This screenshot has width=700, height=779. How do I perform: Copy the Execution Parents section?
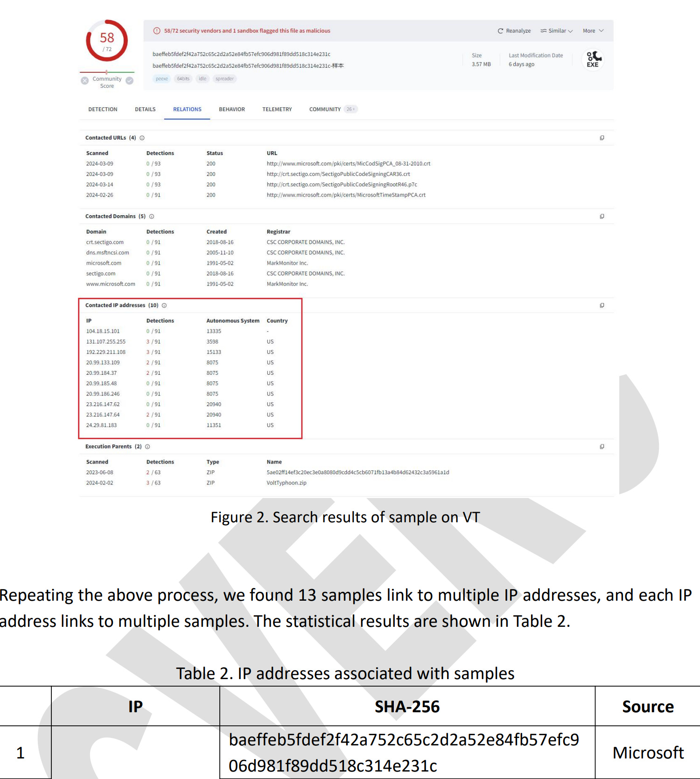pyautogui.click(x=602, y=447)
